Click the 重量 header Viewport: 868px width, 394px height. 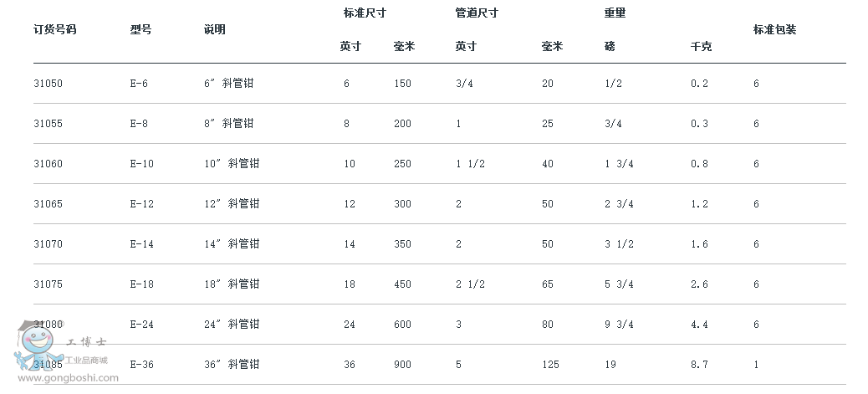(615, 13)
